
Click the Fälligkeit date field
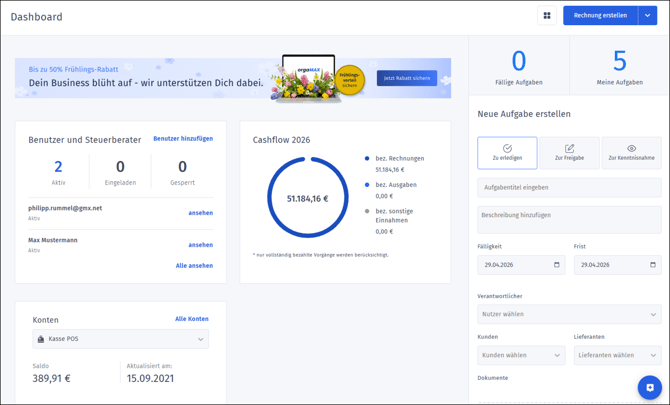click(x=521, y=265)
